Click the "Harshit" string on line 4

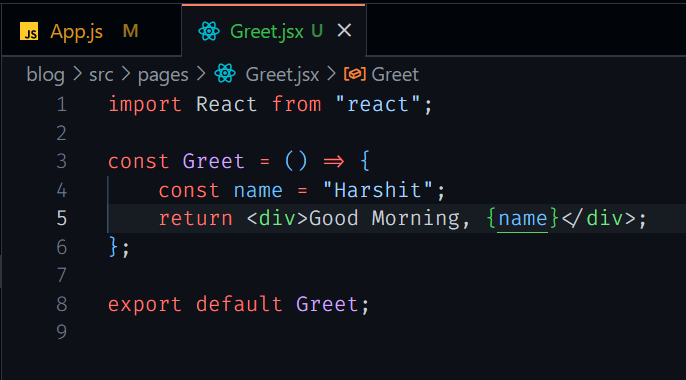pyautogui.click(x=378, y=190)
